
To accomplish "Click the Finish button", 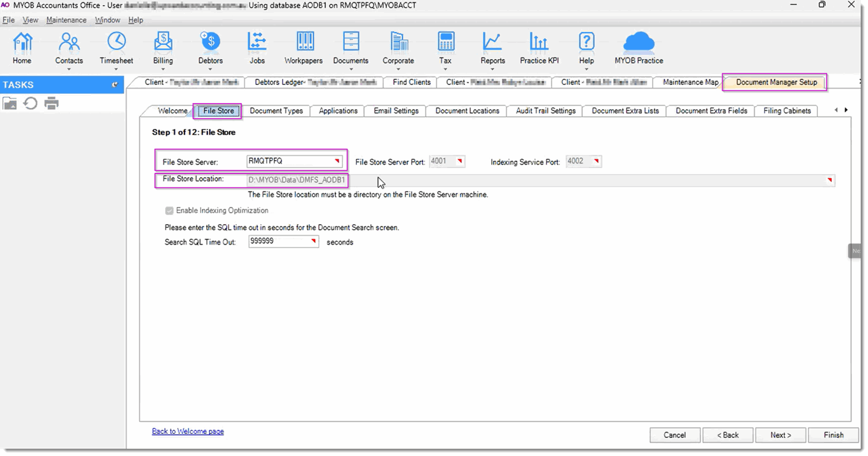I will [x=834, y=435].
